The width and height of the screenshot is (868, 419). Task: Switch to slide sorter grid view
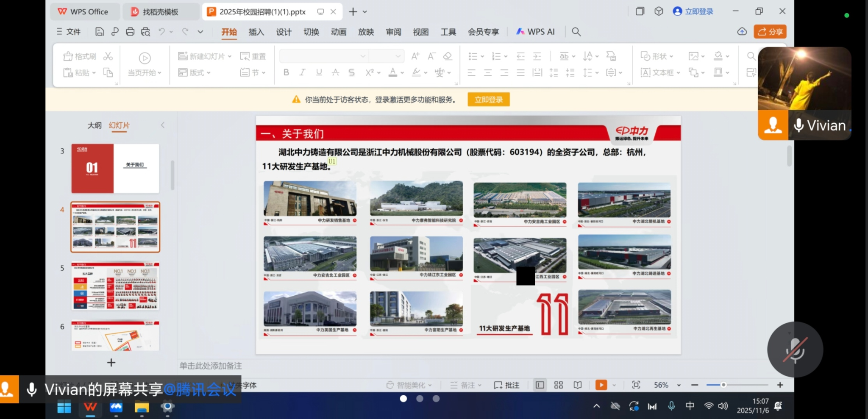click(x=559, y=385)
